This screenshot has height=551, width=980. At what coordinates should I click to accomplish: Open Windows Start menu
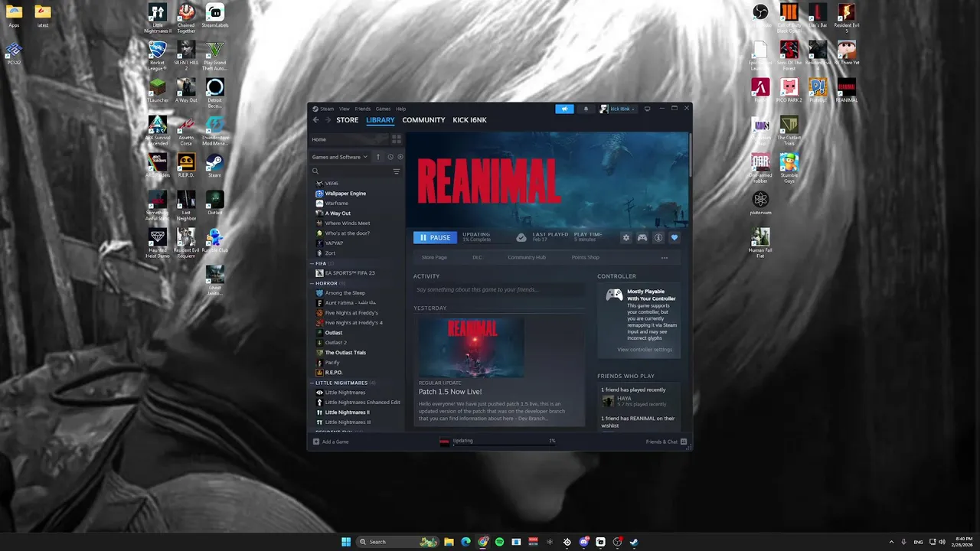click(x=346, y=542)
